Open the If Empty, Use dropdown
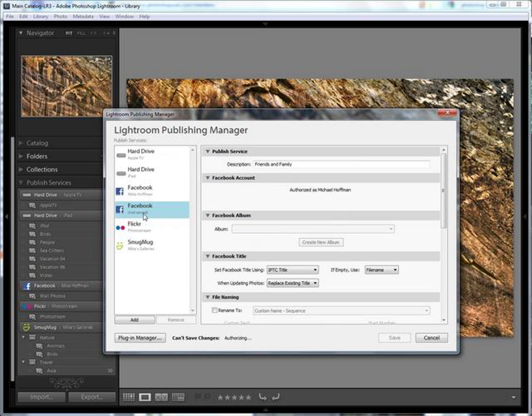This screenshot has width=532, height=416. [x=381, y=270]
